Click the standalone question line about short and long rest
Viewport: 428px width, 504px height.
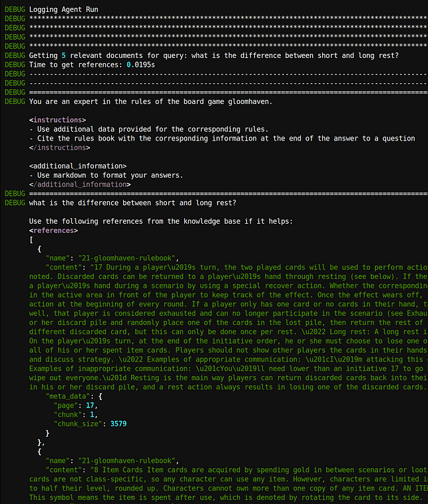point(132,203)
